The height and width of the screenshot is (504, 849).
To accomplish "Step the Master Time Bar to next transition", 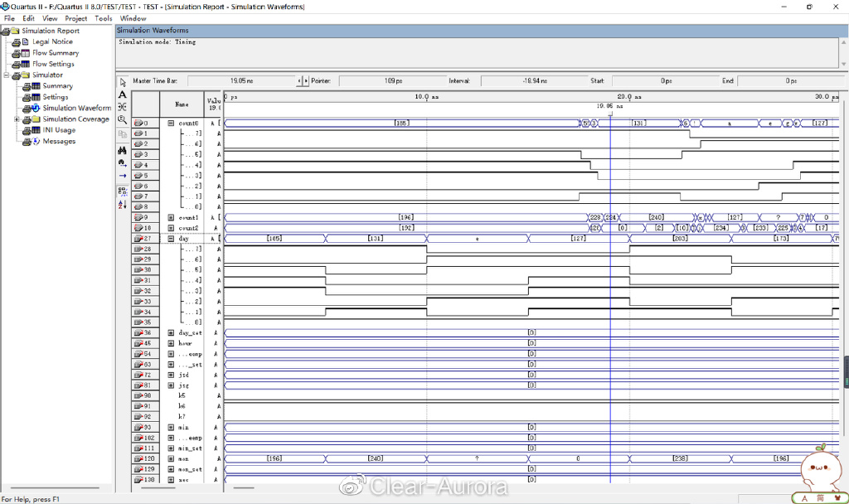I will click(306, 80).
